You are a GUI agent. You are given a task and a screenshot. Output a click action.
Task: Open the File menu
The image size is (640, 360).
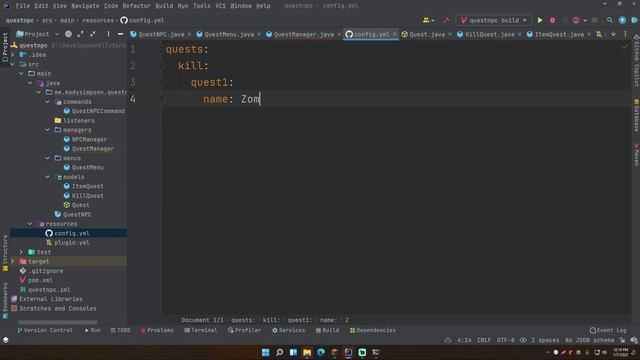click(22, 6)
